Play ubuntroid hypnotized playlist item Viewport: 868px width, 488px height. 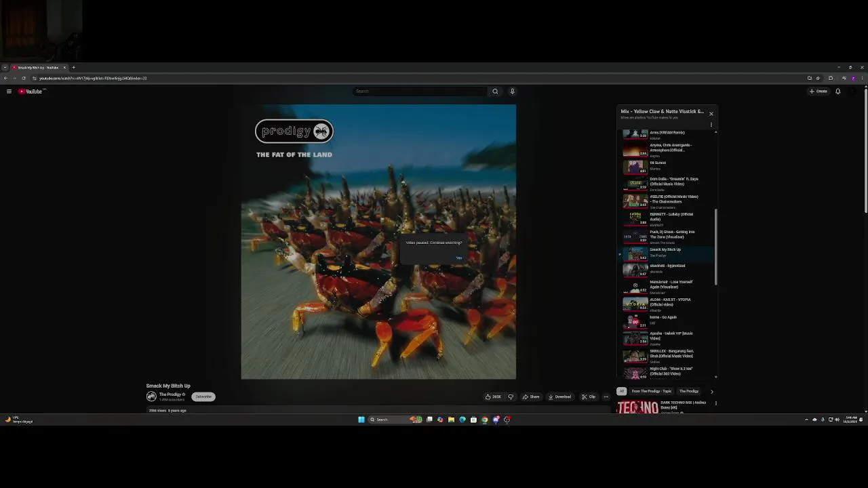tap(668, 270)
